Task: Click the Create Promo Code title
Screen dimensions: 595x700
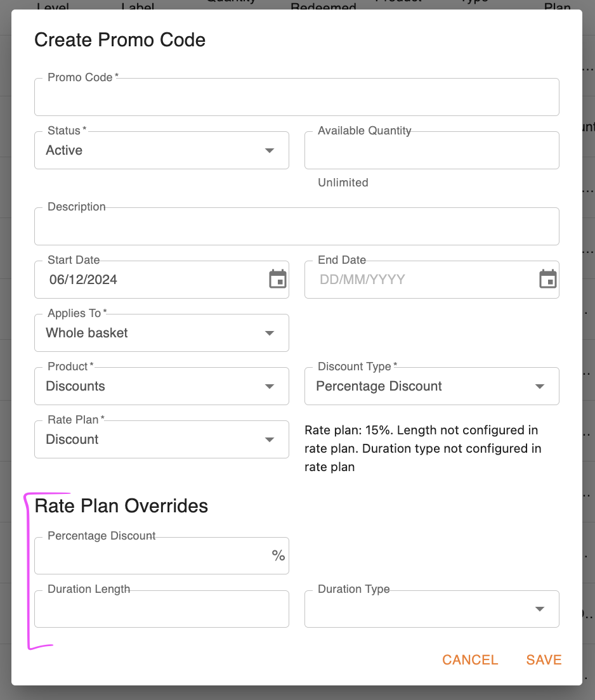Action: [120, 40]
